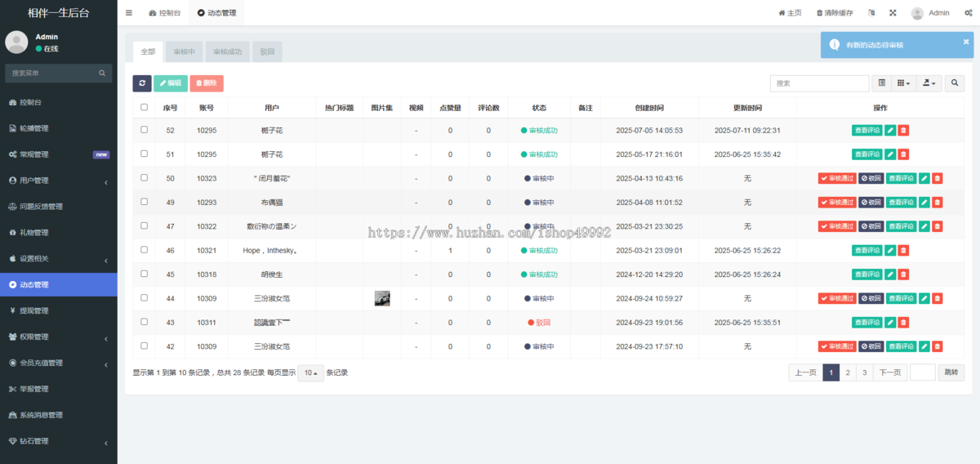Expand 设置相关 in the sidebar
980x464 pixels.
click(59, 258)
